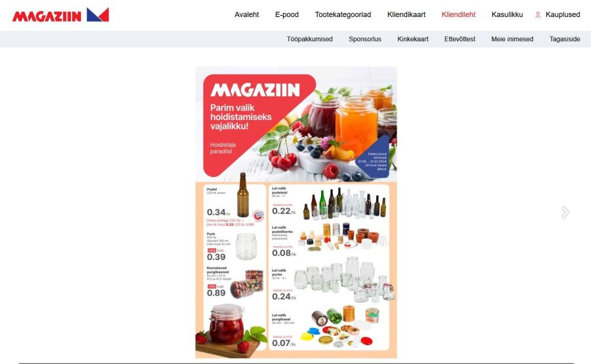The image size is (591, 364).
Task: Go to next flyer page arrow
Action: (565, 212)
